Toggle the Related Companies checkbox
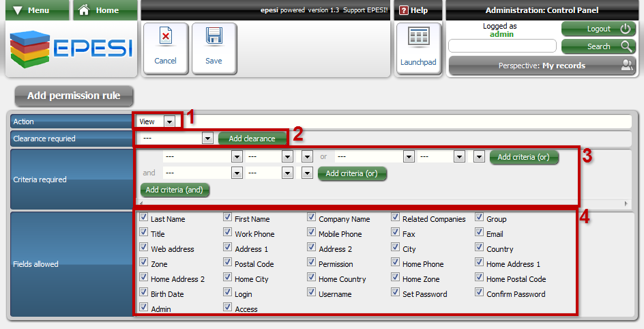Viewport: 644px width, 329px height. [395, 217]
